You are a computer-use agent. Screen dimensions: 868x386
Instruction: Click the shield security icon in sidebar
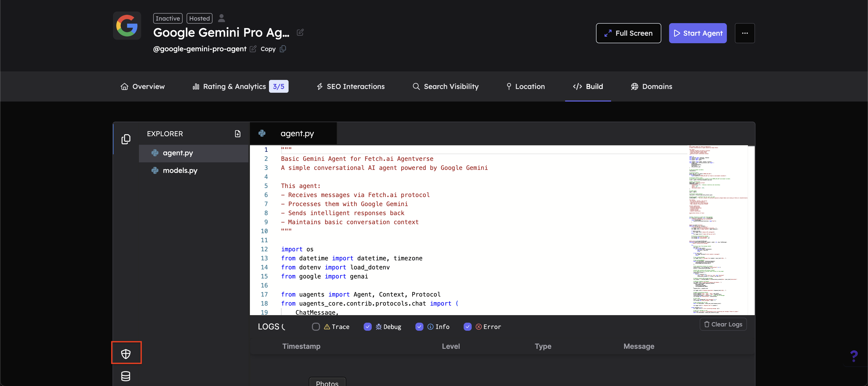[126, 354]
